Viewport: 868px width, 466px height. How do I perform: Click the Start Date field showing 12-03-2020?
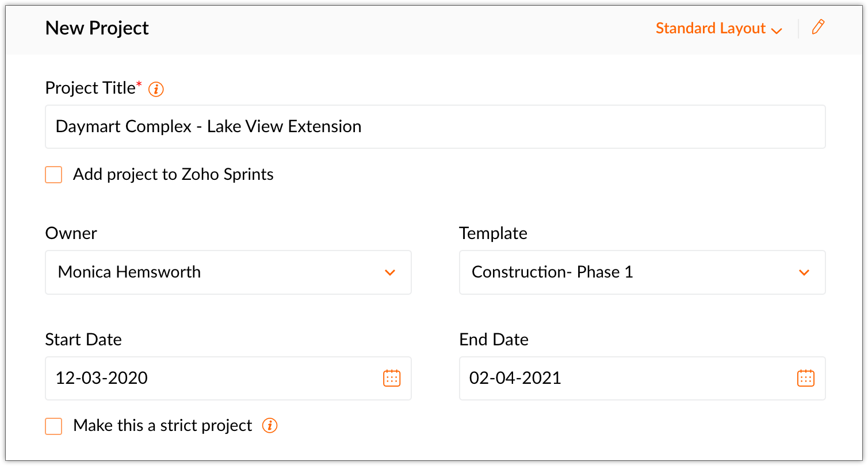(x=213, y=378)
